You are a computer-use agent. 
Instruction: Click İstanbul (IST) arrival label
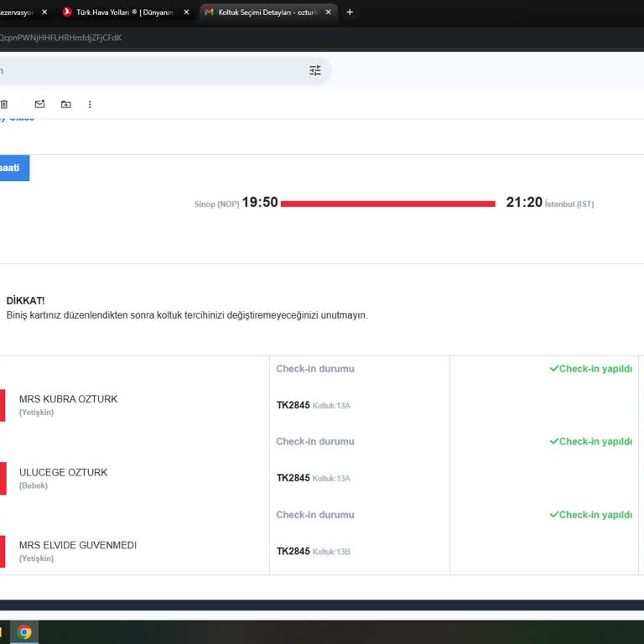pos(569,204)
